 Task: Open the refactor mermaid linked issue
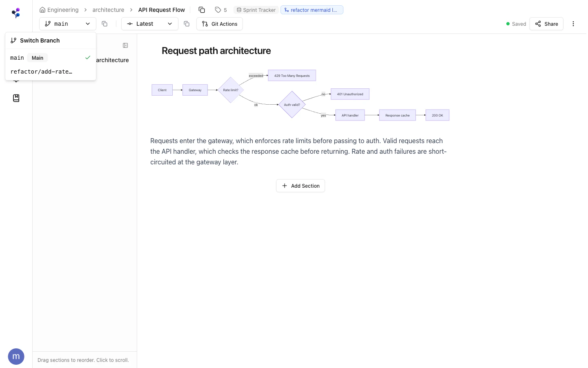click(312, 10)
